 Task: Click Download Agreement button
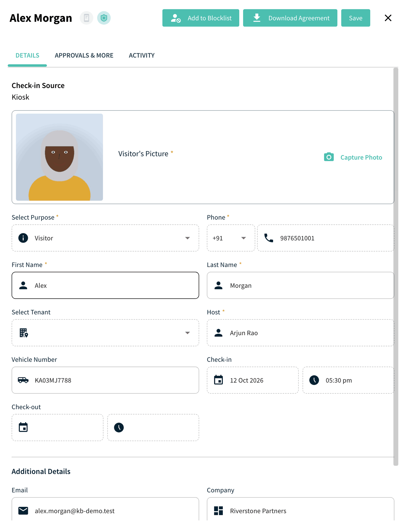pyautogui.click(x=290, y=18)
